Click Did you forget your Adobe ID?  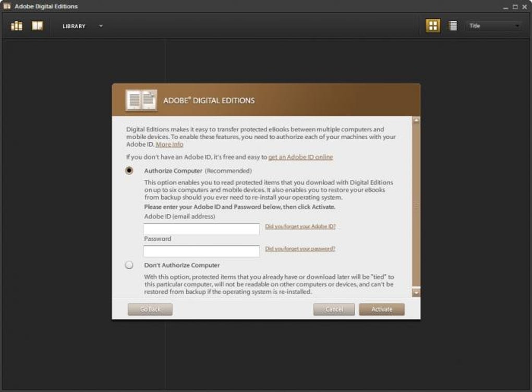pos(299,227)
